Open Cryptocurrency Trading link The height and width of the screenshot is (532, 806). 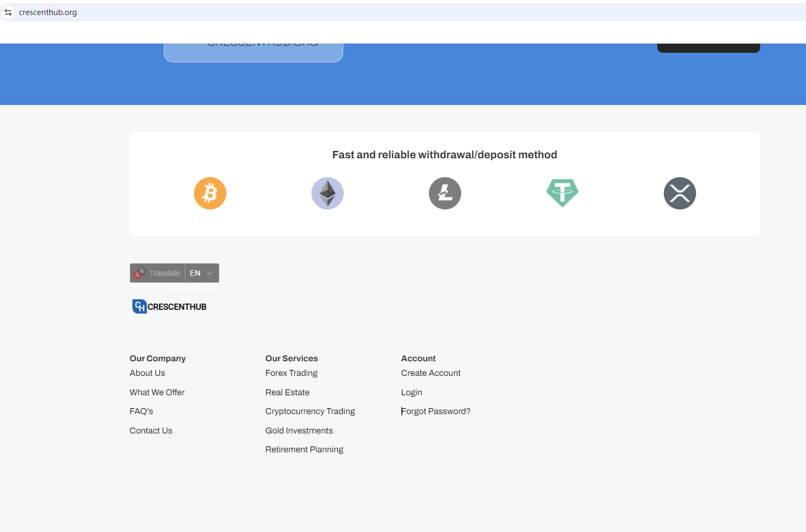point(310,411)
